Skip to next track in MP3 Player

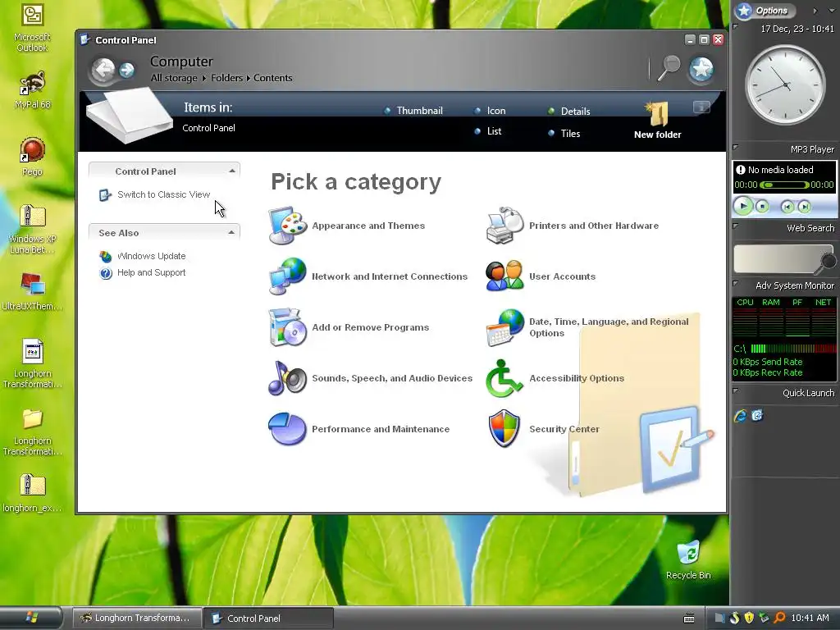pyautogui.click(x=804, y=206)
